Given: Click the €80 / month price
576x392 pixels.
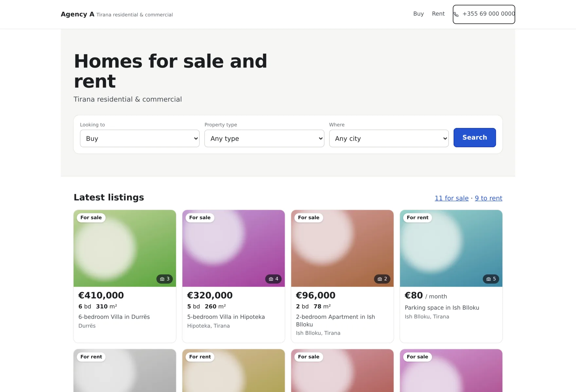Looking at the screenshot, I should tap(426, 295).
